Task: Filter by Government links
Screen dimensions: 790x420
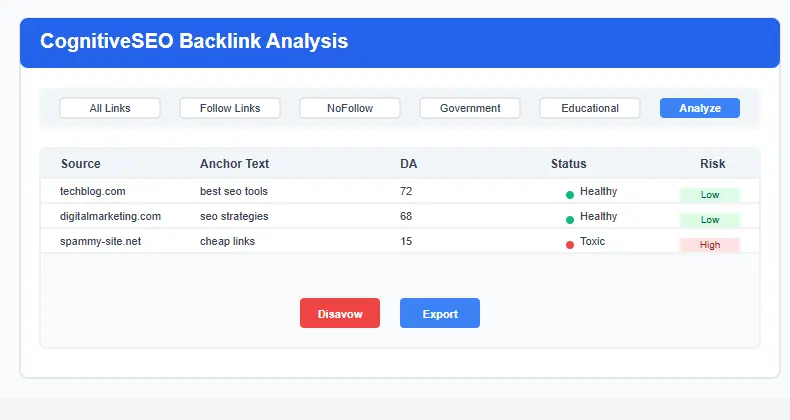Action: [470, 108]
